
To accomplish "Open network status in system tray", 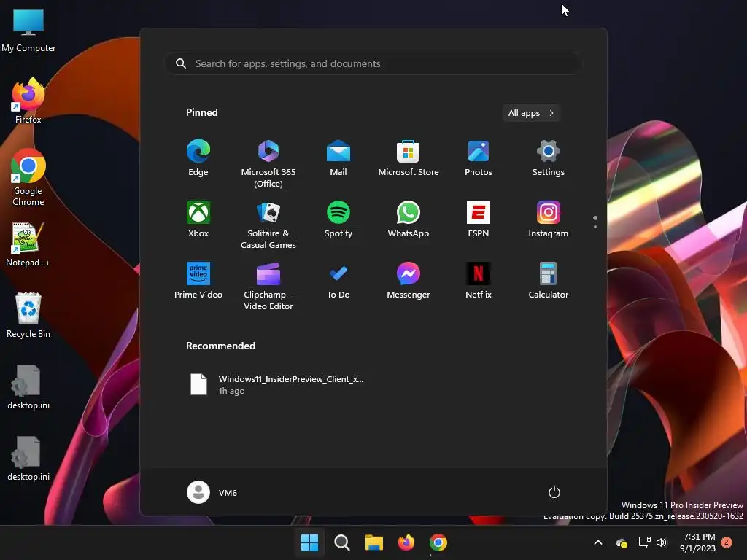I will click(644, 542).
